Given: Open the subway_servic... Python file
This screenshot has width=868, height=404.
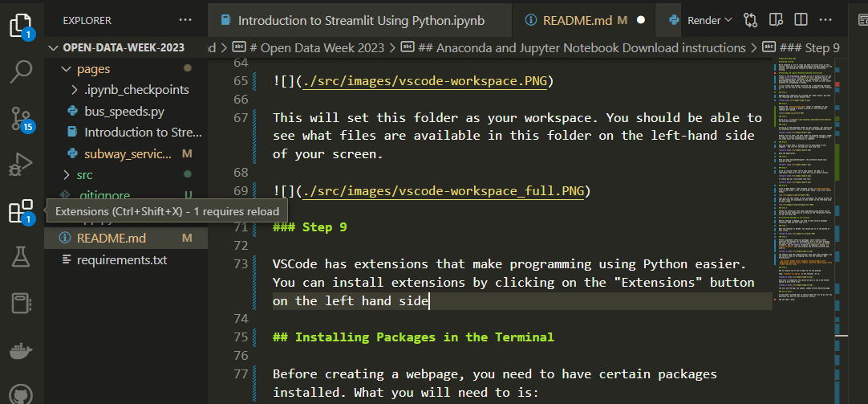Looking at the screenshot, I should coord(126,153).
